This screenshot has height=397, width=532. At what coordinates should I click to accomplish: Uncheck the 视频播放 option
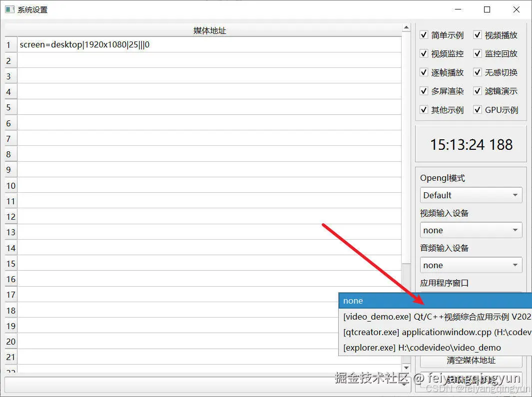point(478,35)
